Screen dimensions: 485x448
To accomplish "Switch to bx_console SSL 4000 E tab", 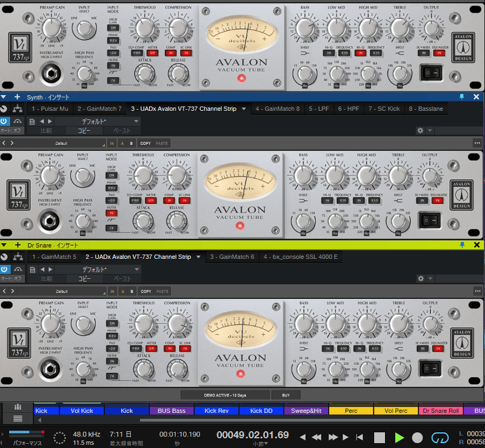I will point(301,257).
